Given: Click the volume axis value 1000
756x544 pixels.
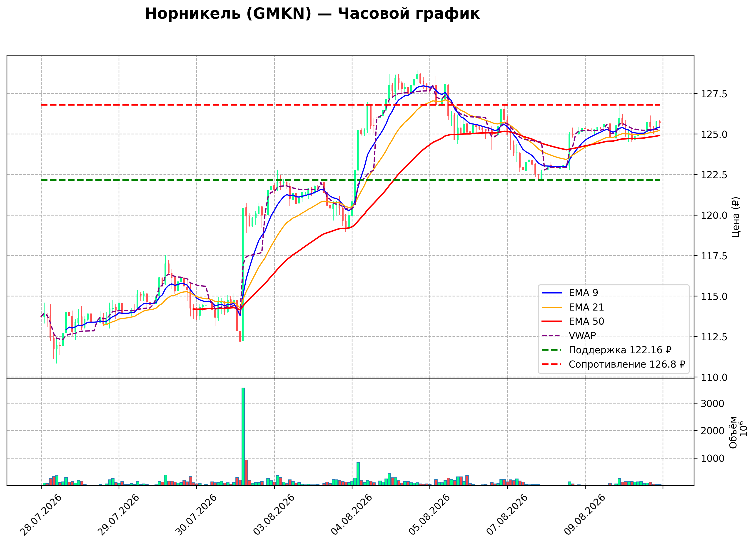Looking at the screenshot, I should tap(712, 459).
